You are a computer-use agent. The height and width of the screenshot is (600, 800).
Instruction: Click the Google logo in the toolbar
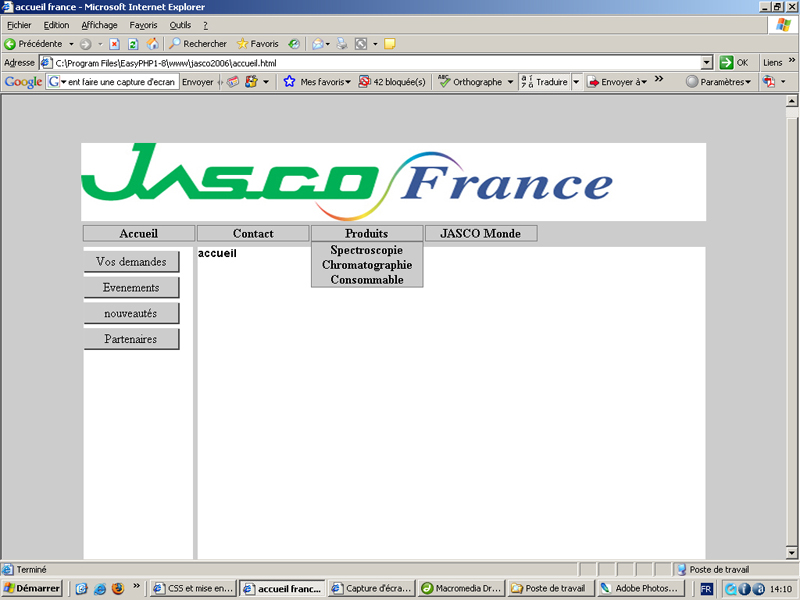[x=23, y=82]
